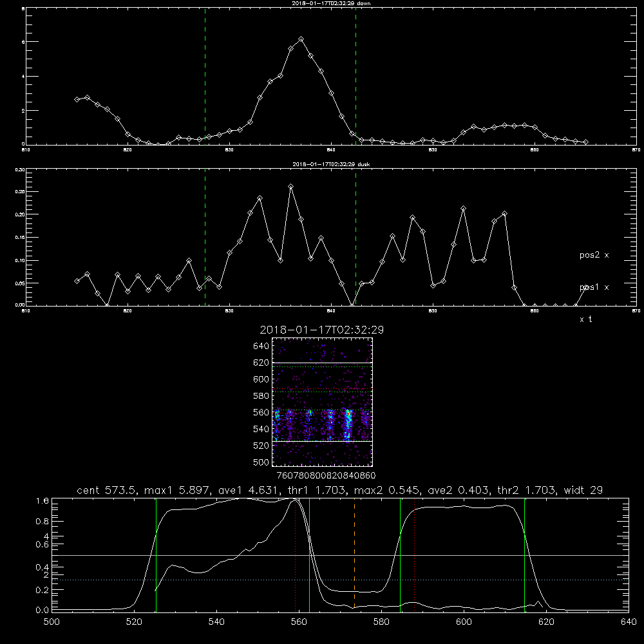This screenshot has width=644, height=644.
Task: Click the 'widt 29' value in the stats line
Action: coord(583,490)
